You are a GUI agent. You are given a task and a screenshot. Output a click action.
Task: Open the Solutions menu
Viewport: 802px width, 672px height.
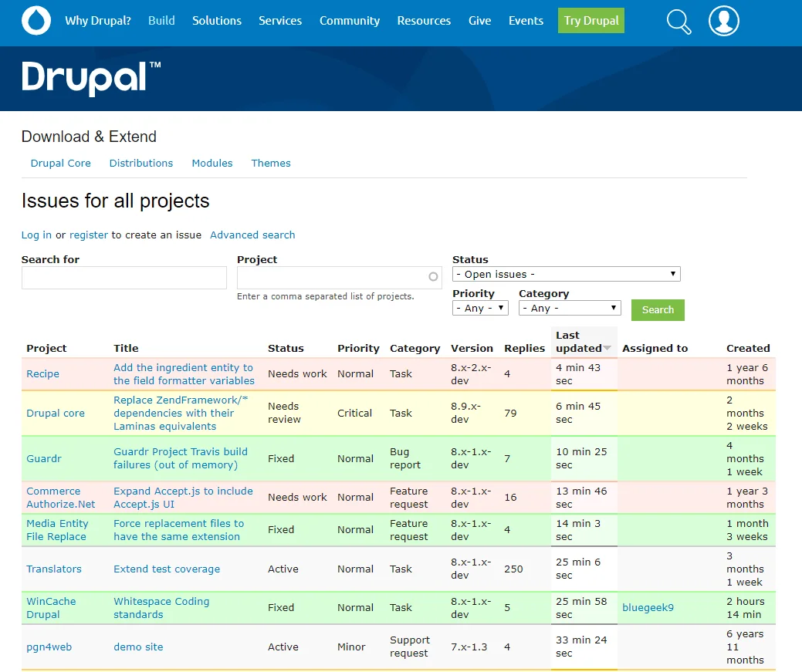(217, 21)
